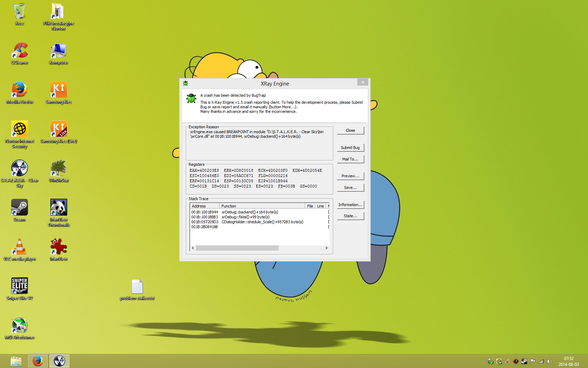Open the volume tray icon
588x368 pixels.
click(x=549, y=361)
